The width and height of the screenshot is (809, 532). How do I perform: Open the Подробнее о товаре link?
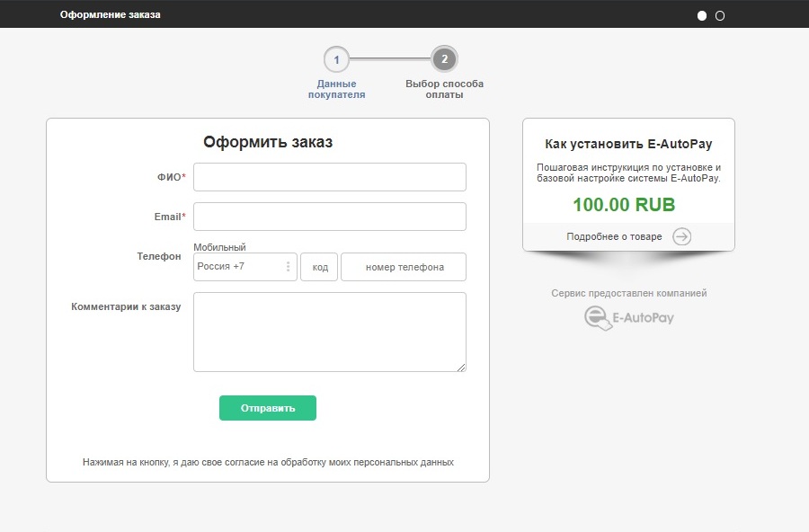614,237
